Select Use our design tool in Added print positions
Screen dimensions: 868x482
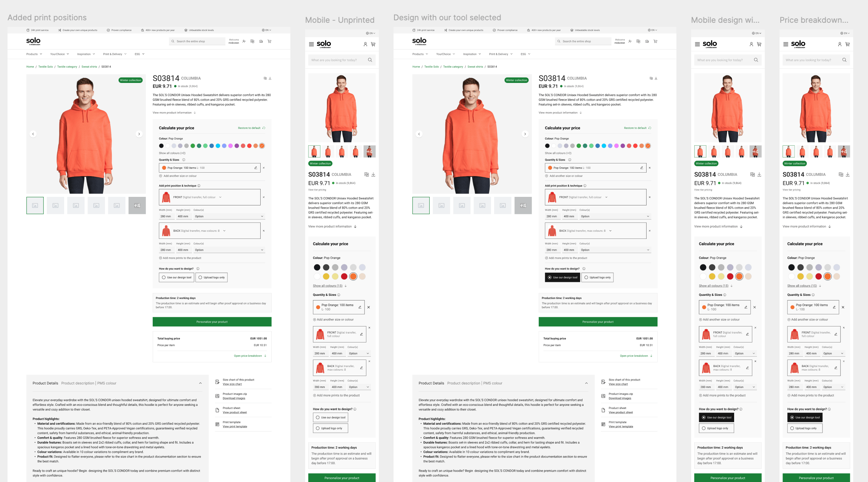pos(177,277)
